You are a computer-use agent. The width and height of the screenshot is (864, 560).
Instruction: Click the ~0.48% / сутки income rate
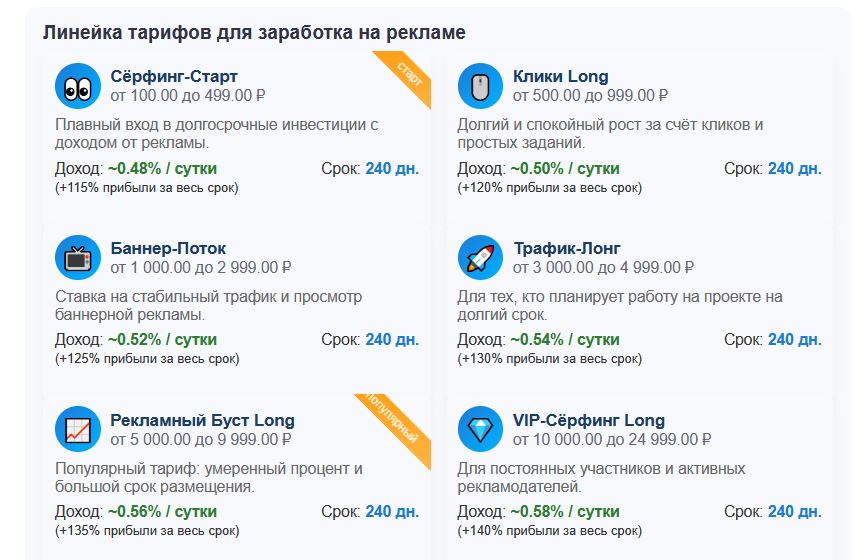pos(162,168)
